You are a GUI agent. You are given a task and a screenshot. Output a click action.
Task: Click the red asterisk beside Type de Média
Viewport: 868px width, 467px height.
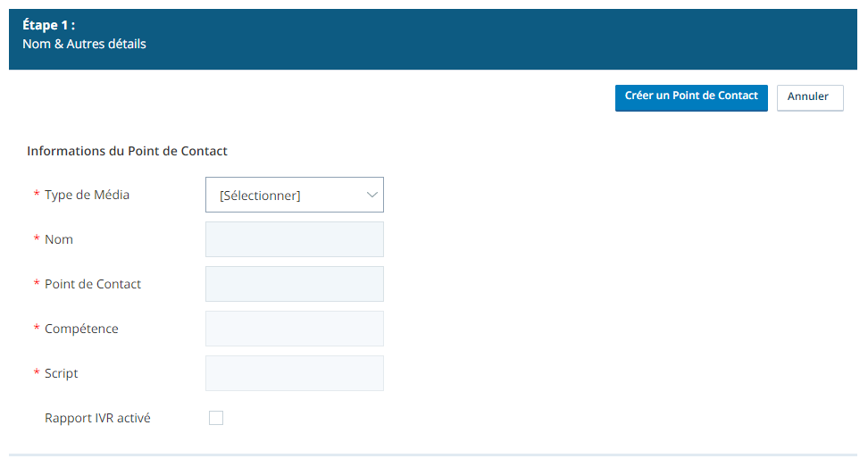point(37,193)
